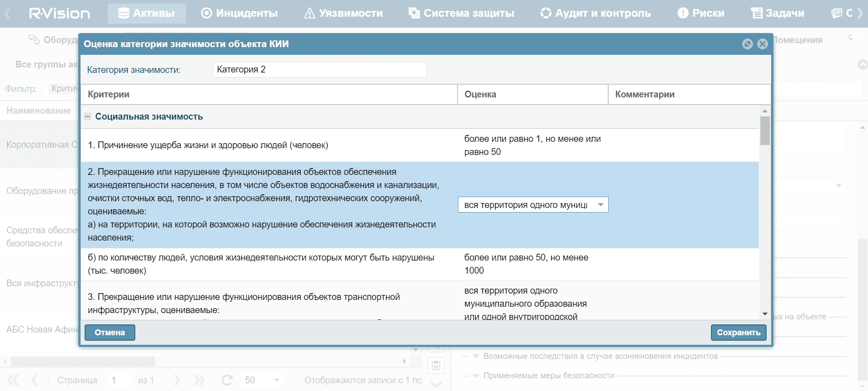
Task: Click the Аудит и контроль icon
Action: [x=546, y=13]
